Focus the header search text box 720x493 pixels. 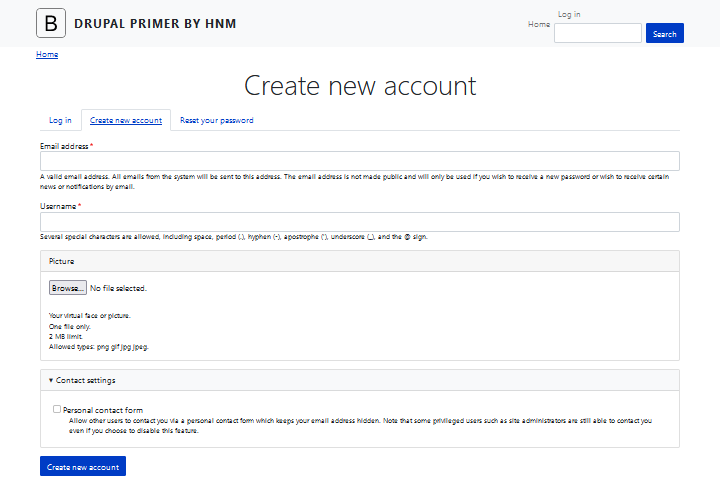point(597,33)
